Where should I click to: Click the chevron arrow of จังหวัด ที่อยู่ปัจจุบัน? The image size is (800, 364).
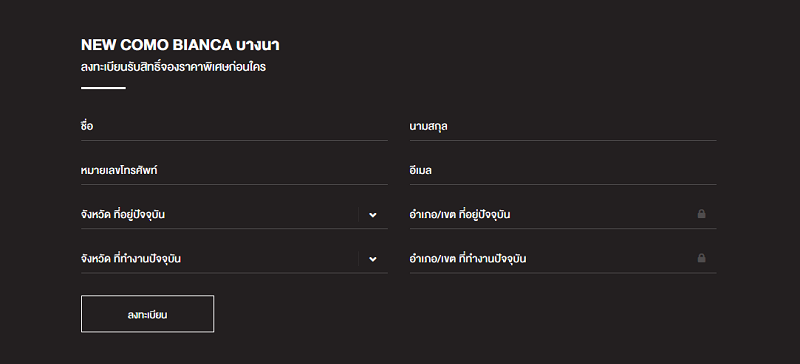click(373, 215)
